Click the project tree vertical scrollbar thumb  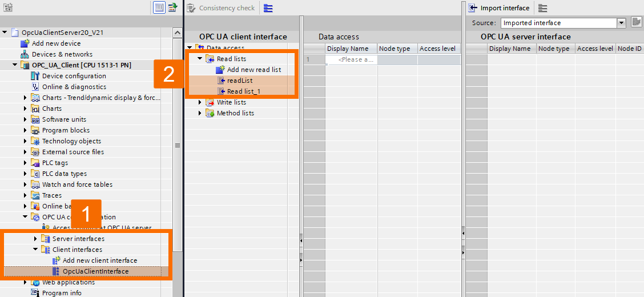178,145
